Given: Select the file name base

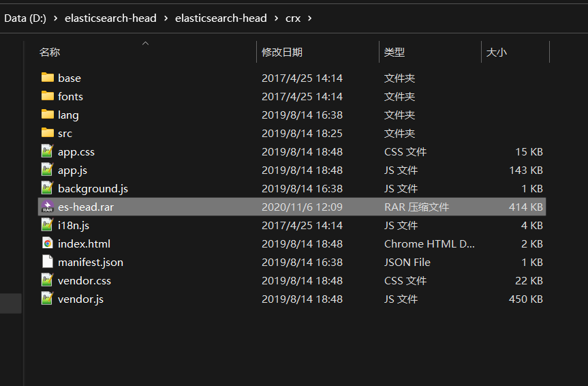Looking at the screenshot, I should point(69,78).
